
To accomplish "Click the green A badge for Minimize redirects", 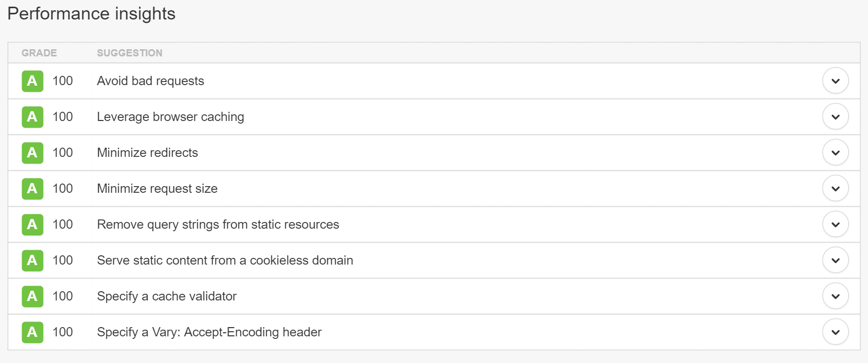I will (32, 152).
